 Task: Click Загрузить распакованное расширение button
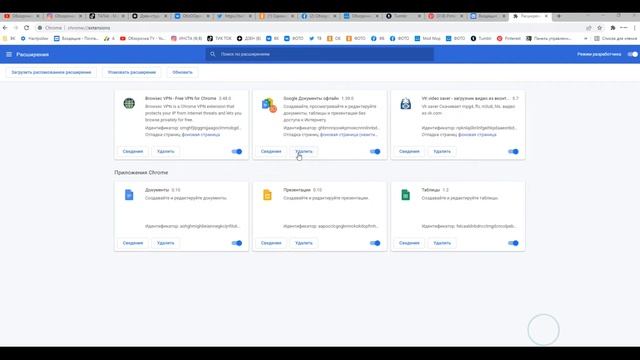(x=51, y=72)
